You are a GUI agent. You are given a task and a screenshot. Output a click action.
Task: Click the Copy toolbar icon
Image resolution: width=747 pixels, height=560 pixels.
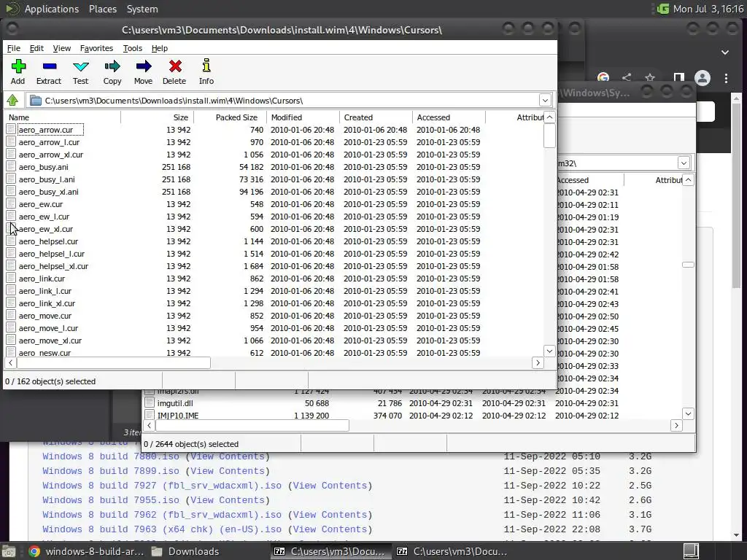[x=112, y=66]
